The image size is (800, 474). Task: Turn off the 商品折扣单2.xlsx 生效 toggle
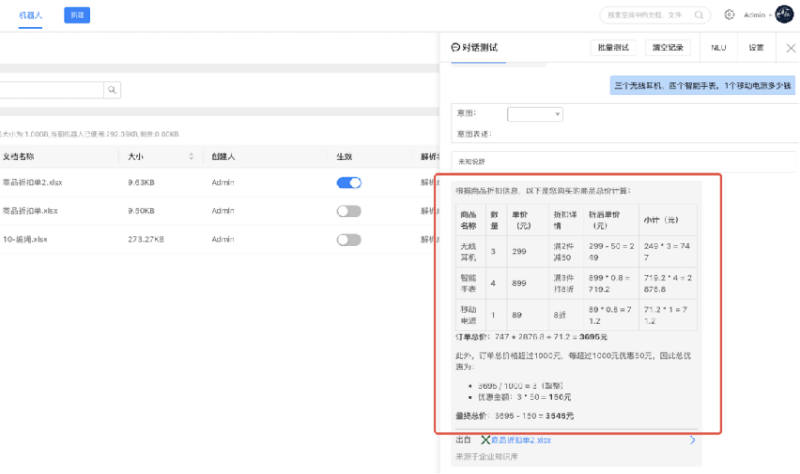pyautogui.click(x=349, y=183)
